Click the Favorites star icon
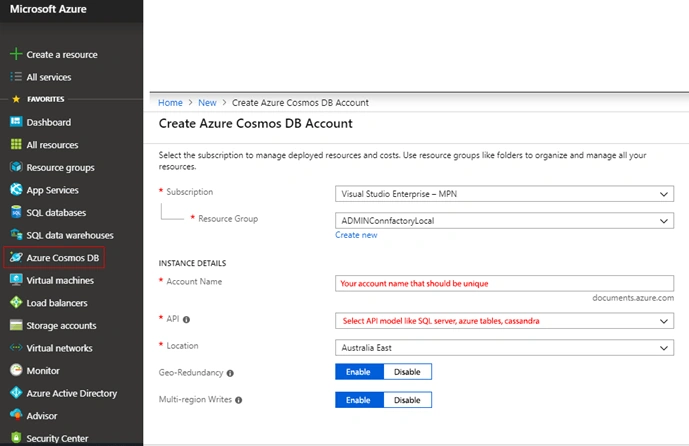Screen dimensions: 689x446 tap(16, 99)
